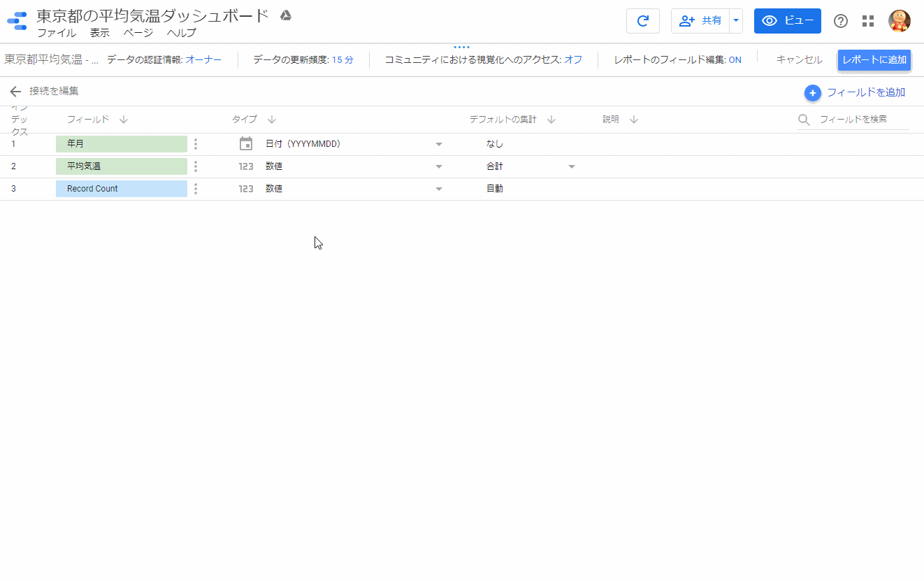Click the Looker Studio logo

(17, 20)
